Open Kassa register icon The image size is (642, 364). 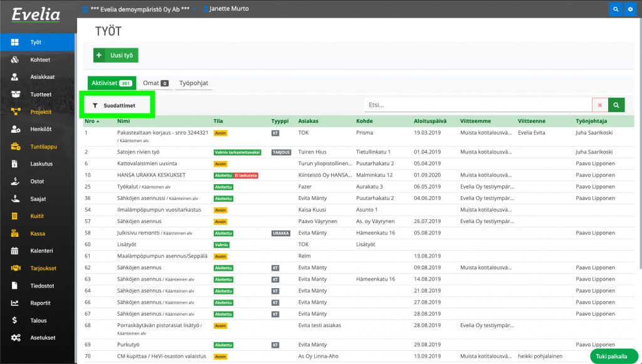pyautogui.click(x=15, y=234)
